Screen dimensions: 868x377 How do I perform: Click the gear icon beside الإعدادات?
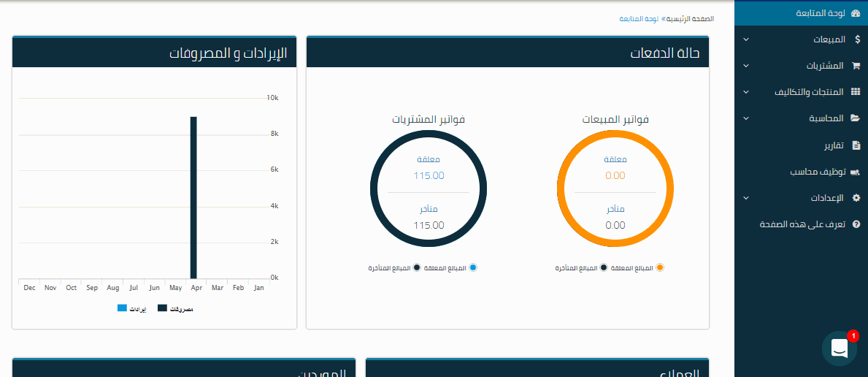(856, 198)
